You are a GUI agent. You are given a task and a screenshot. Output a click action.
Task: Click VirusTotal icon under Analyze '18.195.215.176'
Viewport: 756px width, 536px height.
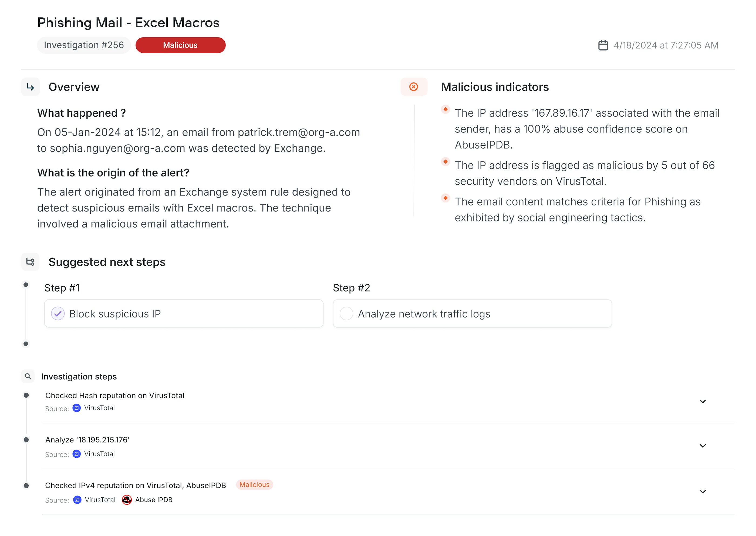77,454
